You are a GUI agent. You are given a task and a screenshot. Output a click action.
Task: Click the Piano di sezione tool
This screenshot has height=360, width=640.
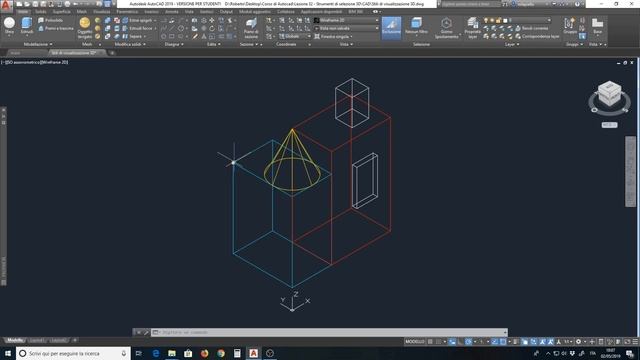(251, 28)
